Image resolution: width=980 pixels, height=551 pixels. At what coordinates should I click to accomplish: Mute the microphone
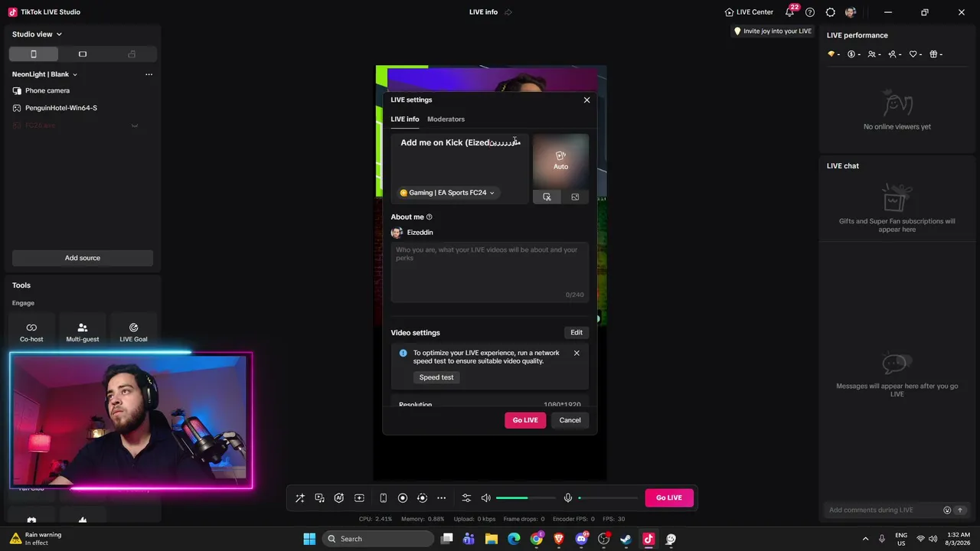568,498
